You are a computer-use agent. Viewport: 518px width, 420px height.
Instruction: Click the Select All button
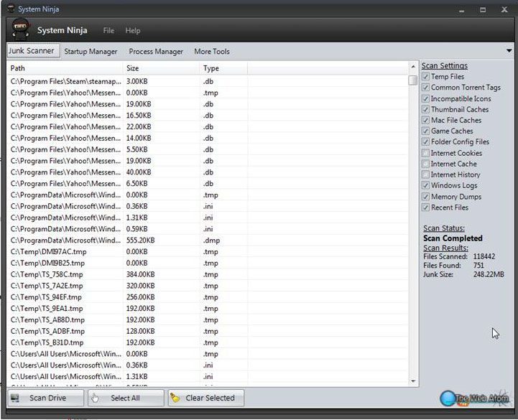(x=126, y=398)
